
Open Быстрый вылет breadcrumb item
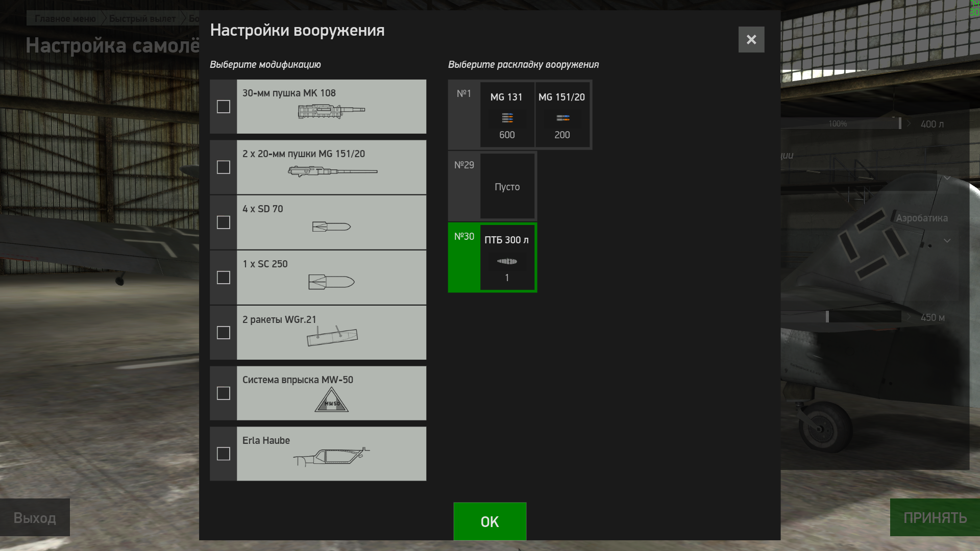142,19
